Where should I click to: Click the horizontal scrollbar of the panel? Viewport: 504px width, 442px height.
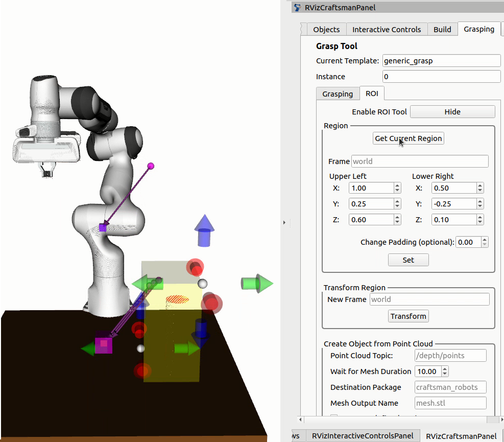[x=398, y=420]
